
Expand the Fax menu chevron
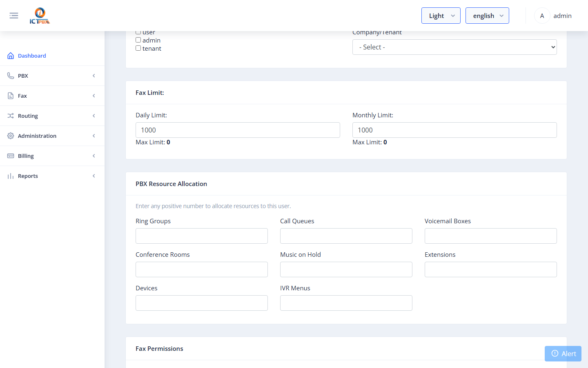point(94,96)
